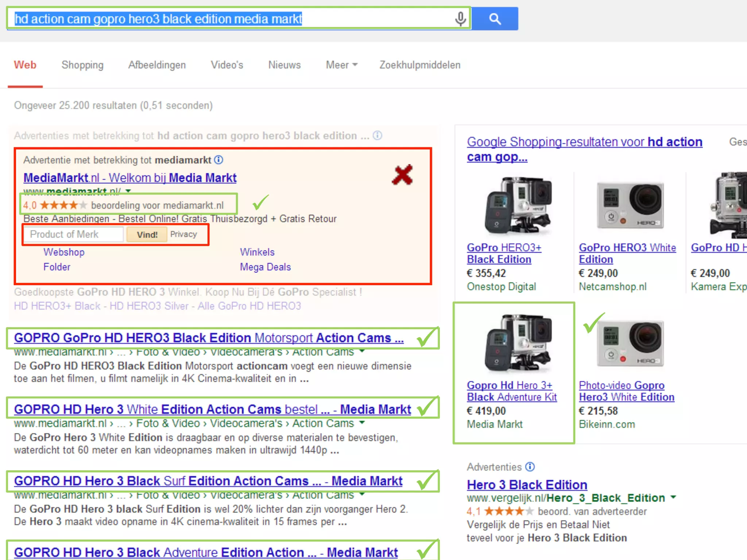Expand arrow beside vergelijk.nl Hero_3_Black_Edition URL

673,497
